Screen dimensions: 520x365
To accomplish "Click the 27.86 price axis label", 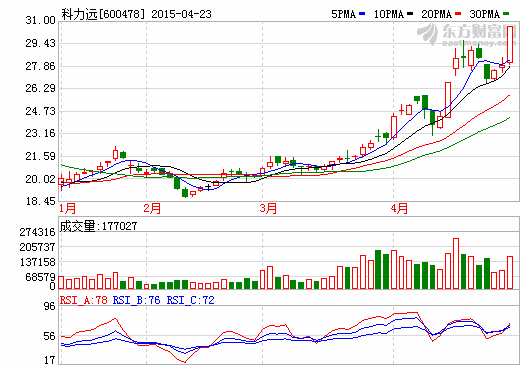I will (41, 66).
